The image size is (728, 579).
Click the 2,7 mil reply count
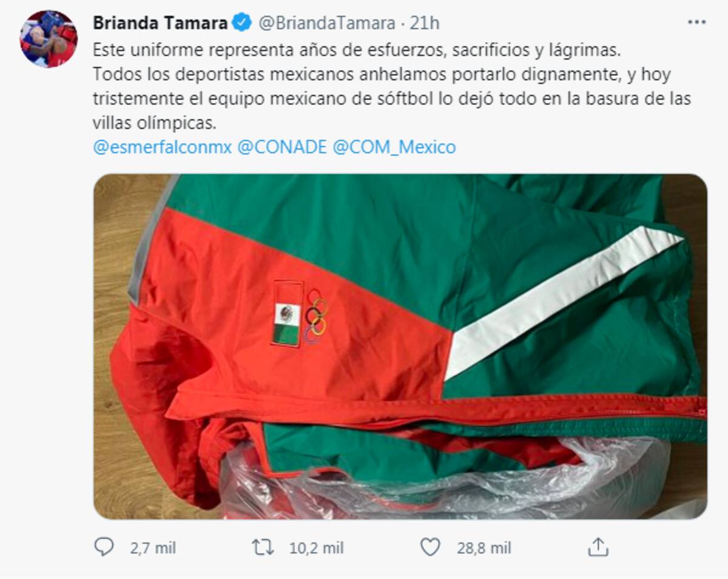click(x=153, y=548)
